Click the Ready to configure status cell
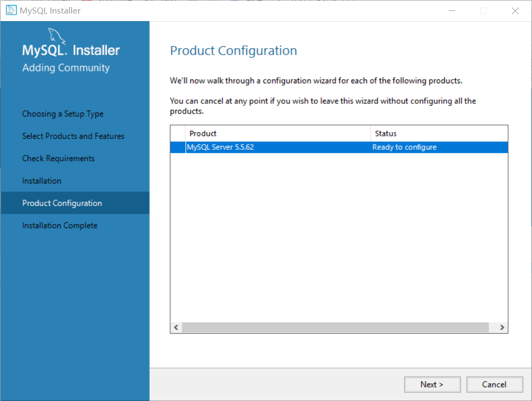 point(405,147)
